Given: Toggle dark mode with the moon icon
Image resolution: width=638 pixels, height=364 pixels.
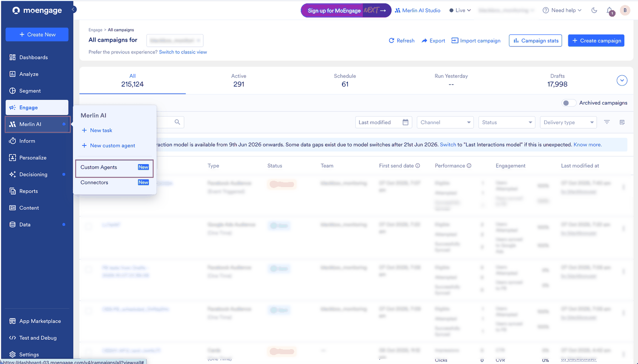Looking at the screenshot, I should [x=594, y=10].
